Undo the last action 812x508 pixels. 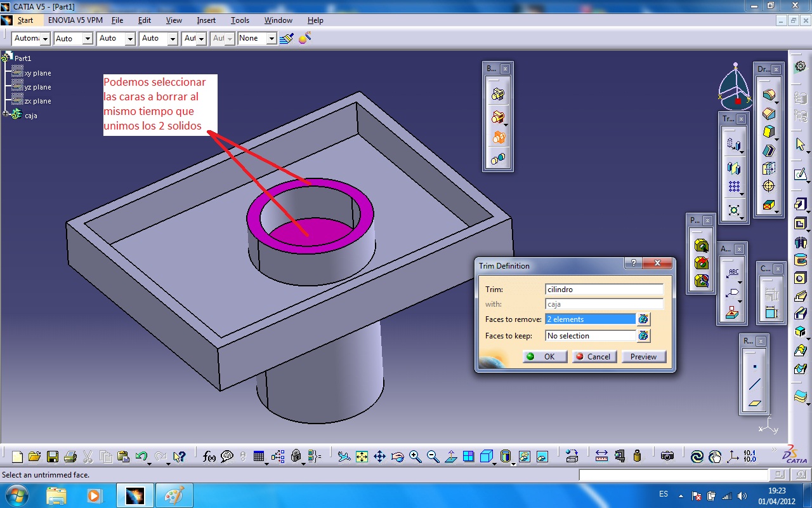click(141, 456)
